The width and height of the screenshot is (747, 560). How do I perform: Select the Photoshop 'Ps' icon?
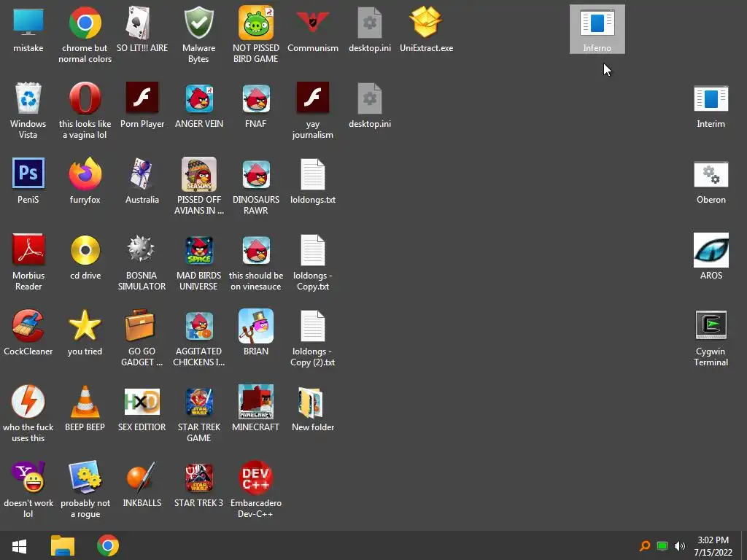tap(28, 174)
